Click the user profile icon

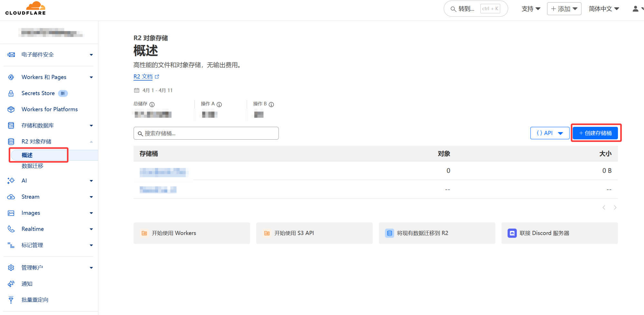pyautogui.click(x=635, y=9)
